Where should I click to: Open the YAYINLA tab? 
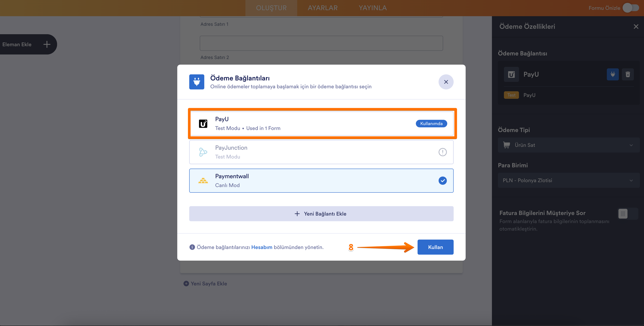coord(373,8)
